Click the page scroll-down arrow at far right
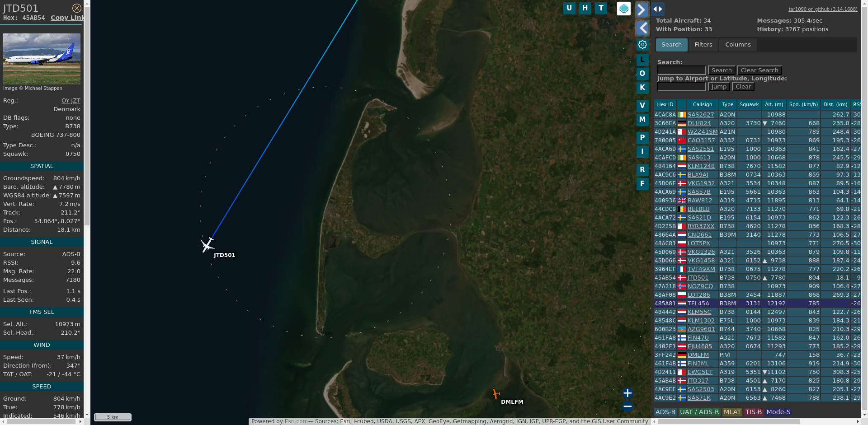 pyautogui.click(x=865, y=415)
